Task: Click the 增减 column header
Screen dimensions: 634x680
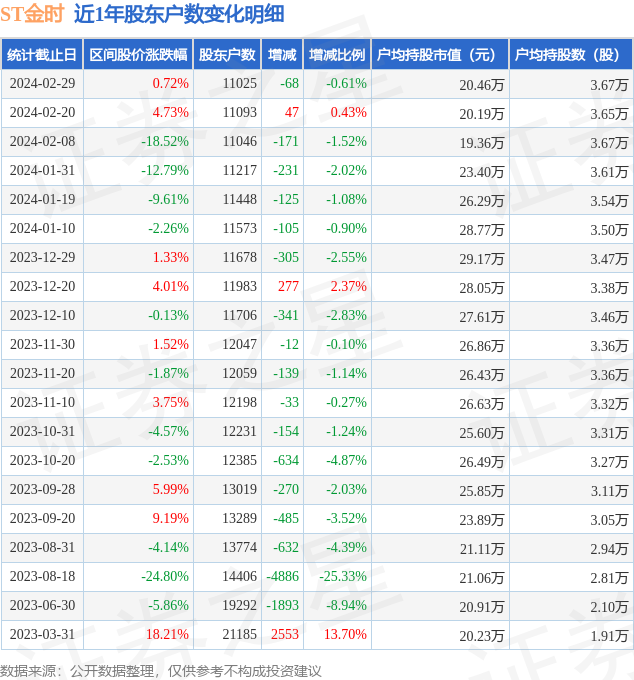Action: 283,55
